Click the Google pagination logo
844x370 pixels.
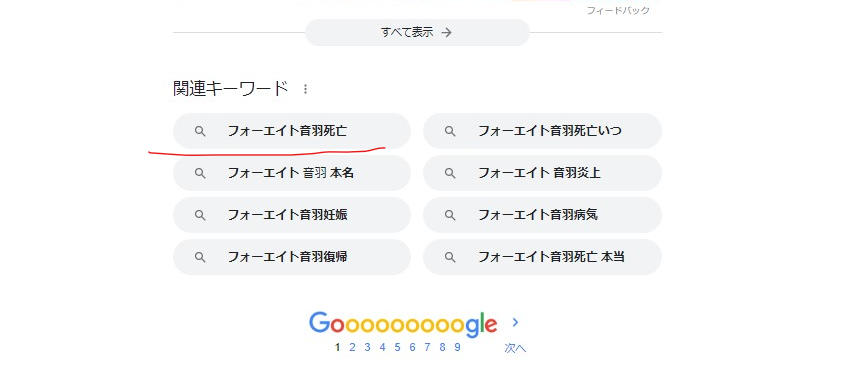[x=403, y=324]
